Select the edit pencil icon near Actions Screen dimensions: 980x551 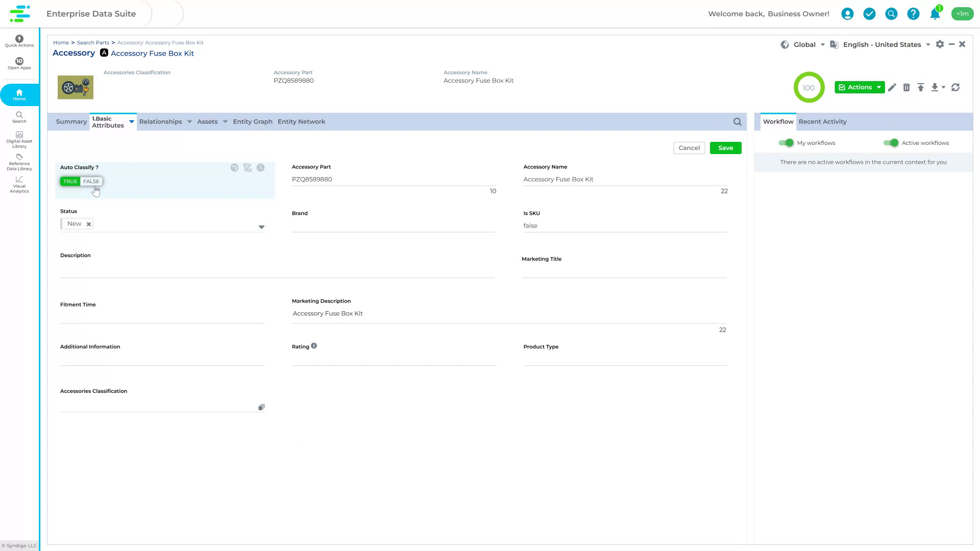pyautogui.click(x=892, y=87)
